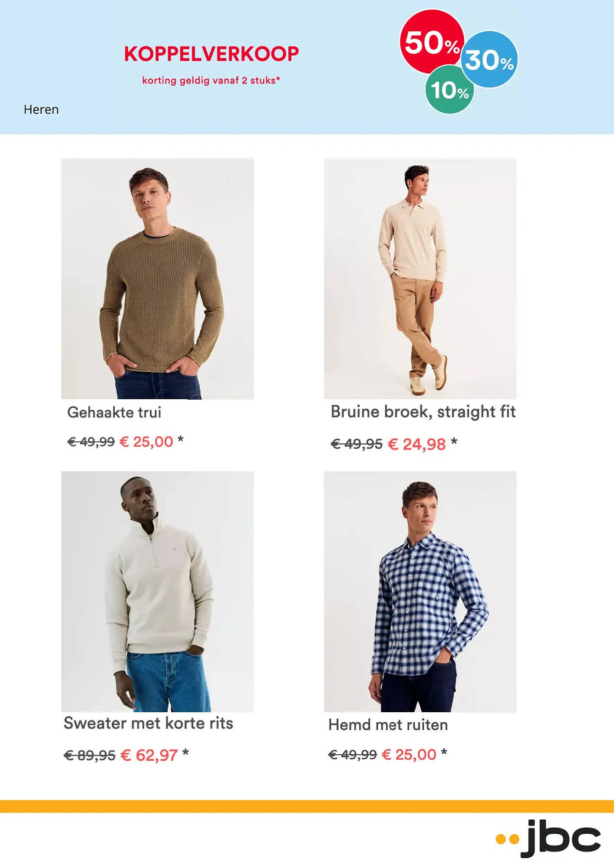Select the Heren category label

41,109
